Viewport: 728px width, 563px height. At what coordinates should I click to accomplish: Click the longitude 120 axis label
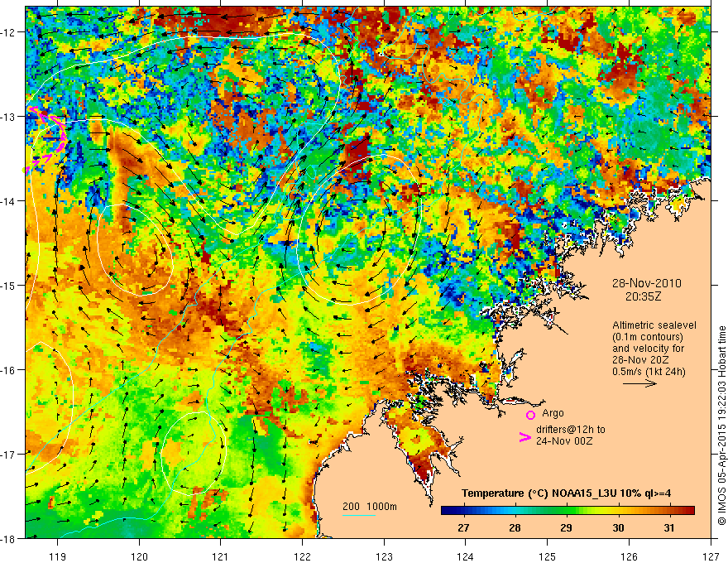tap(139, 556)
